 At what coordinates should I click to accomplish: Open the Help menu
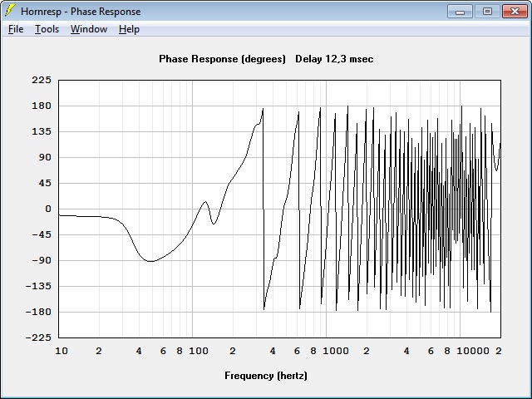[129, 29]
